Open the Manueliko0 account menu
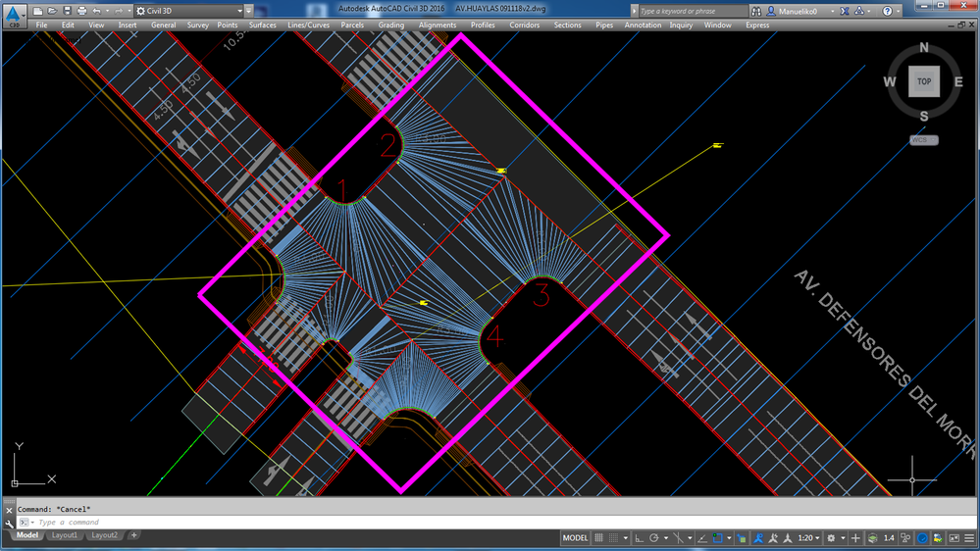 point(800,11)
